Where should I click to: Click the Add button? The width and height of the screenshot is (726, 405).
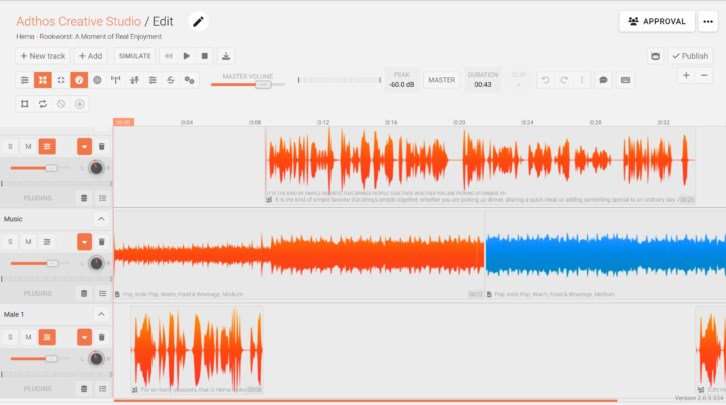point(90,56)
